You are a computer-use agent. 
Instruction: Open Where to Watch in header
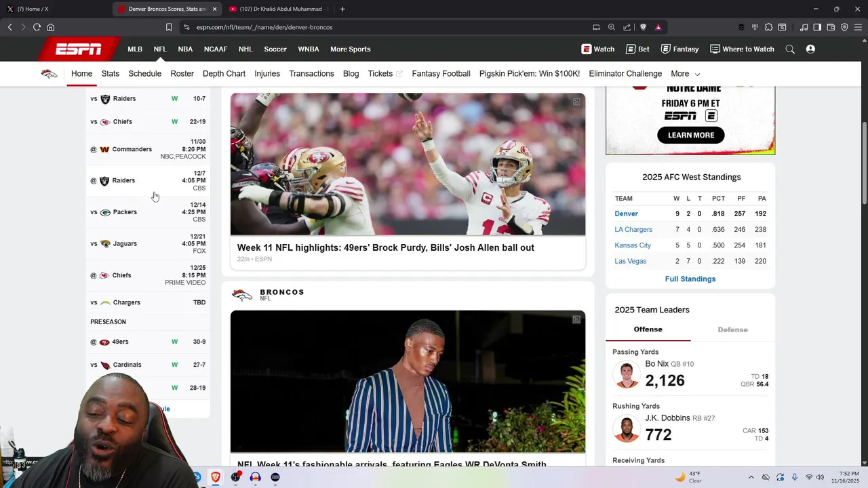coord(742,49)
